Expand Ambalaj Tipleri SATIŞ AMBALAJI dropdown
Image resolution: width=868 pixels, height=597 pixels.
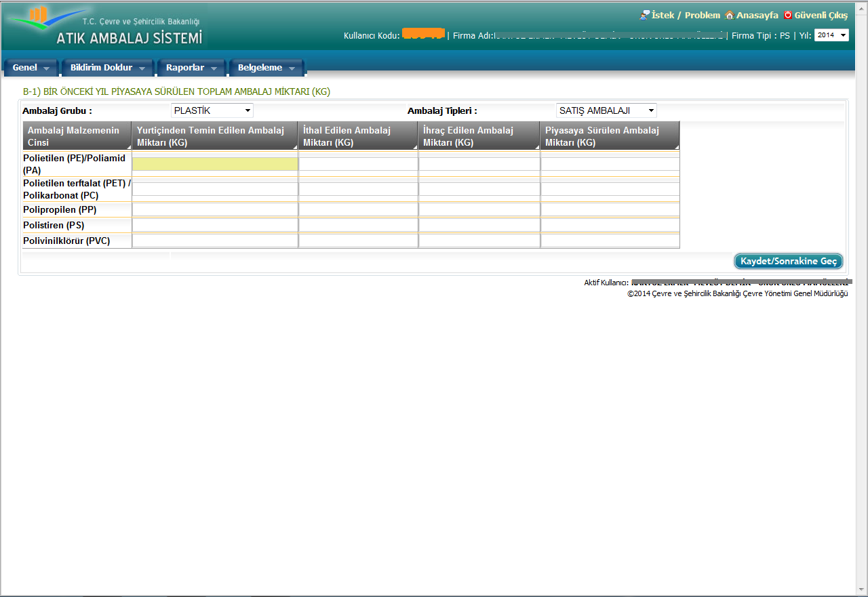pyautogui.click(x=606, y=110)
